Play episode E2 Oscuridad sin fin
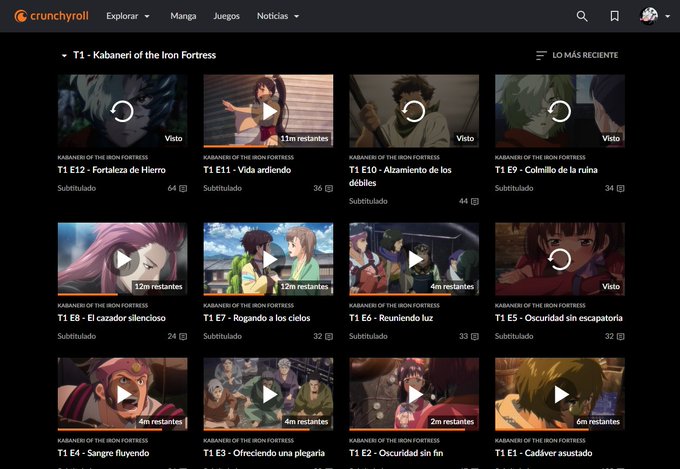The image size is (680, 469). [x=414, y=394]
